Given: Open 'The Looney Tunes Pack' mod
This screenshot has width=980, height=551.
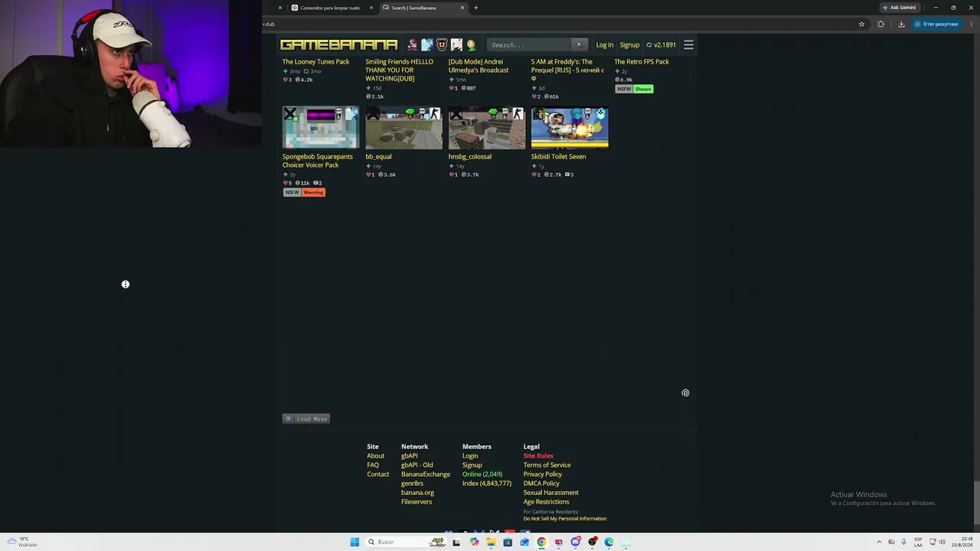Looking at the screenshot, I should (x=315, y=62).
